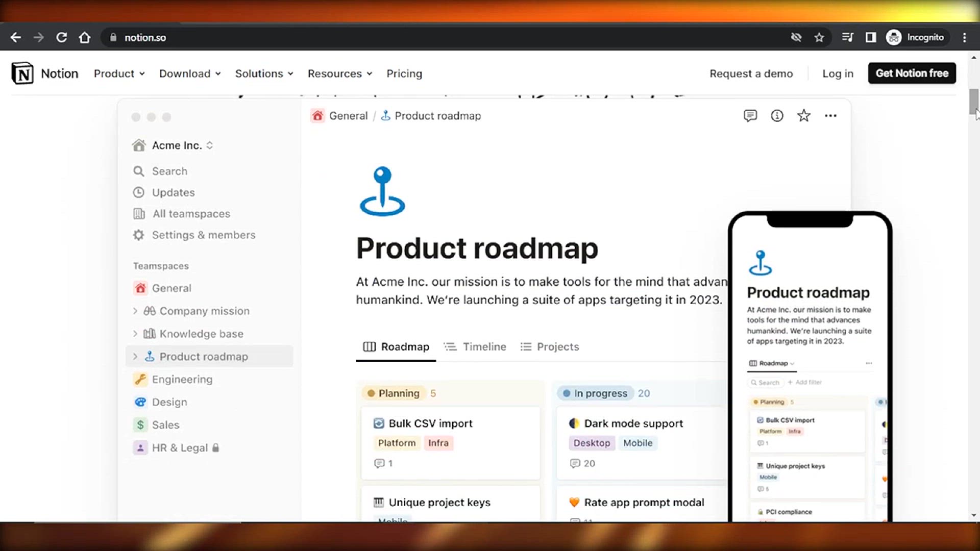Click the Sales dollar icon
The image size is (980, 551).
point(140,424)
